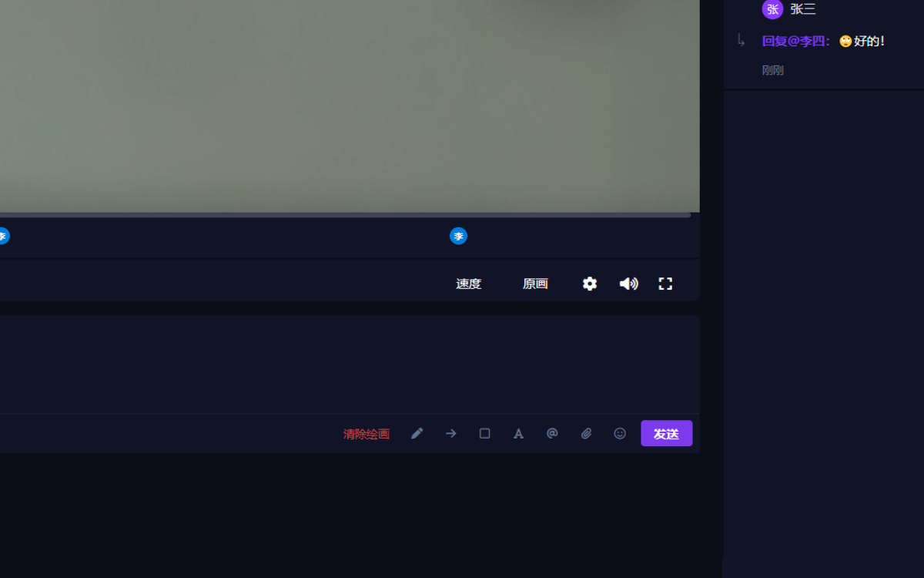Select the arrow drawing tool

(451, 434)
